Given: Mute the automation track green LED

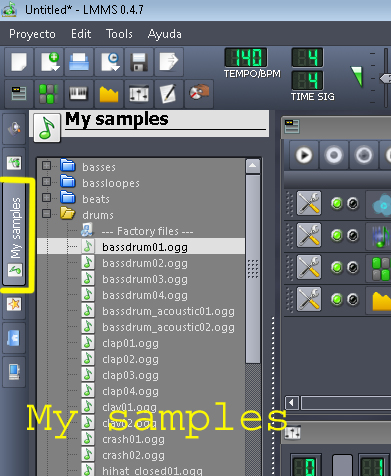Looking at the screenshot, I should tap(337, 299).
